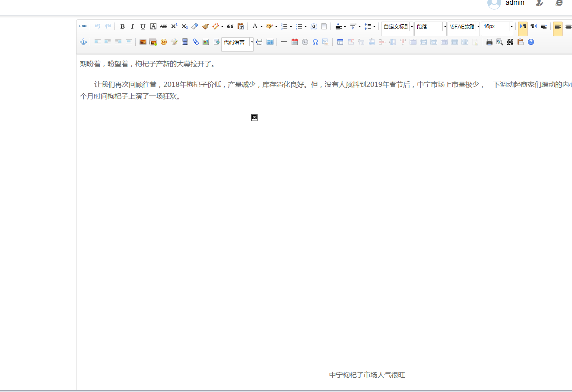Toggle underline formatting

click(143, 26)
